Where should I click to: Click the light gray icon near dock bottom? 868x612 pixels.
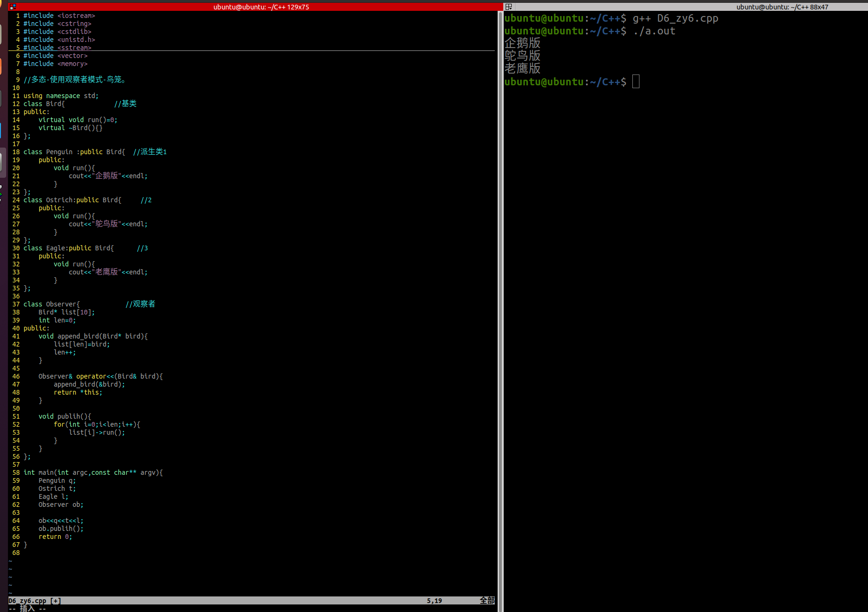(2, 163)
